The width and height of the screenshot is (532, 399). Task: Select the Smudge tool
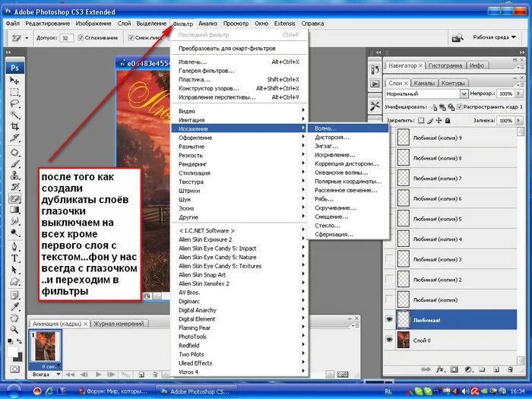point(14,221)
